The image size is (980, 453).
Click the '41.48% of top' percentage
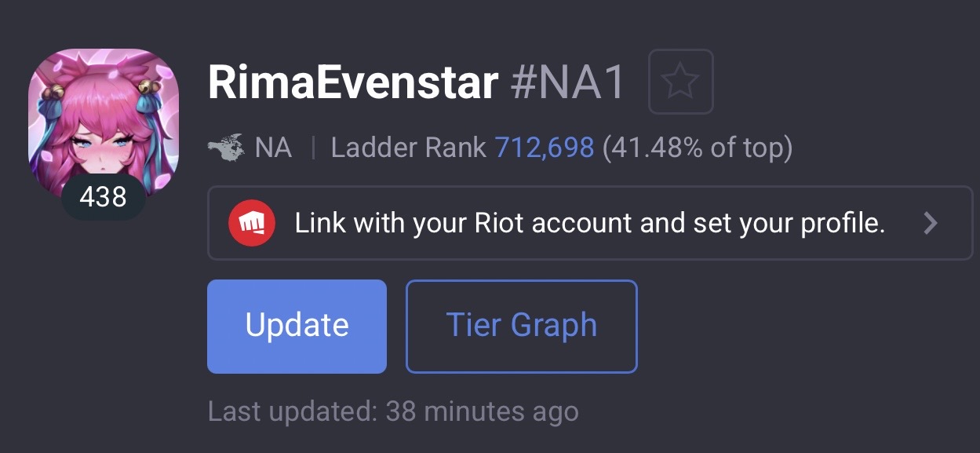coord(697,148)
